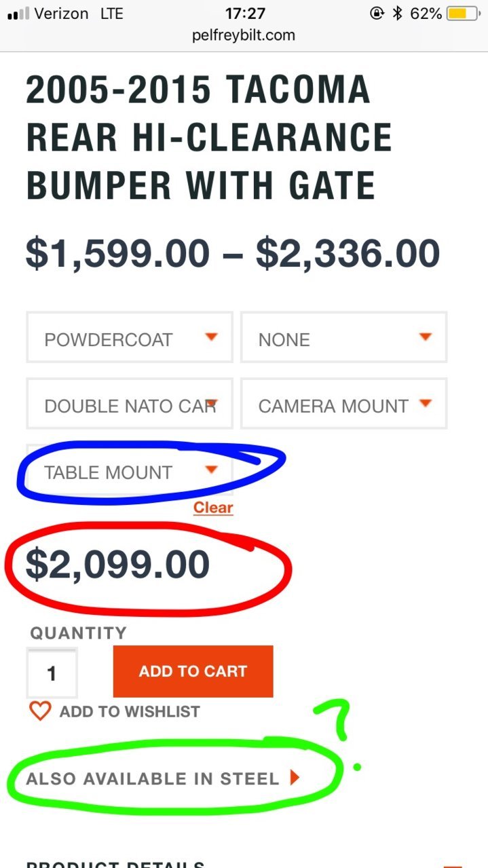The height and width of the screenshot is (868, 488).
Task: Open the CAMERA MOUNT dropdown
Action: click(x=343, y=403)
